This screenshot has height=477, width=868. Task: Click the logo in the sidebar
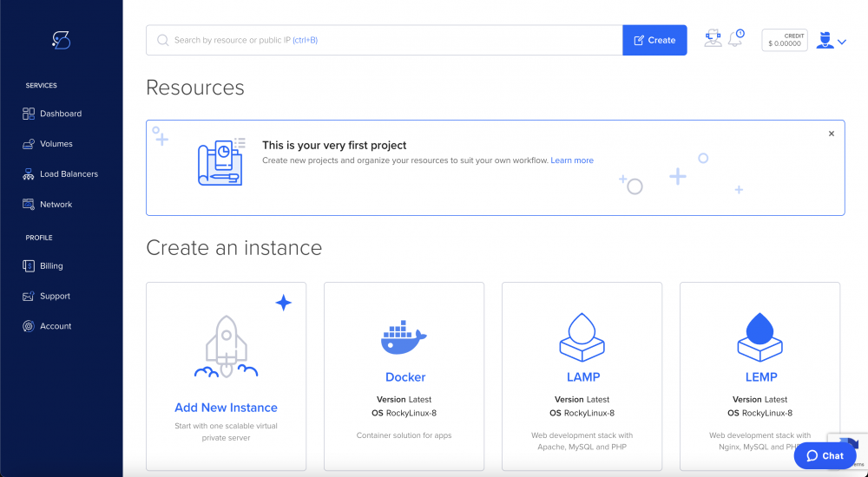tap(61, 40)
